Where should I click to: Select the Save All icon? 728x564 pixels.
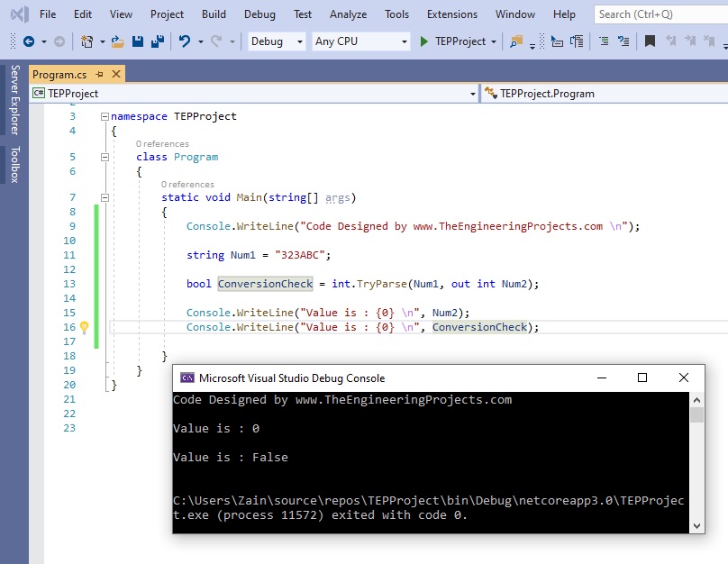tap(159, 42)
